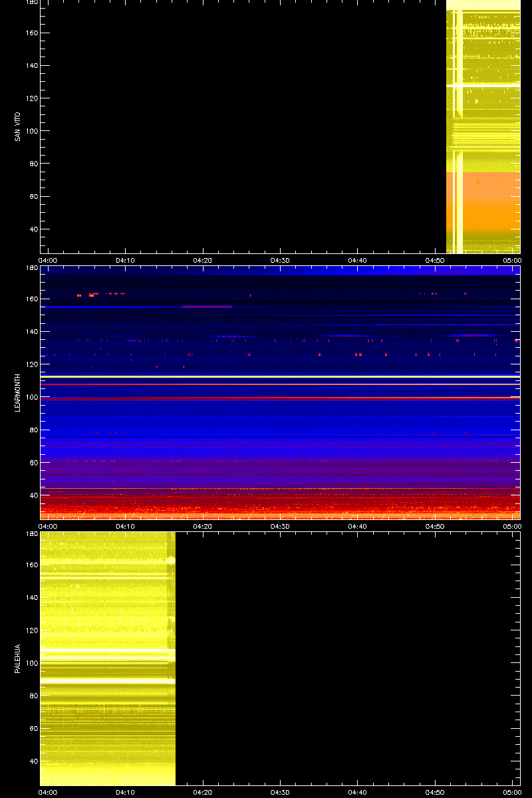Image resolution: width=532 pixels, height=798 pixels.
Task: Click 05:00 tick under Learmonth plot
Action: coord(512,526)
